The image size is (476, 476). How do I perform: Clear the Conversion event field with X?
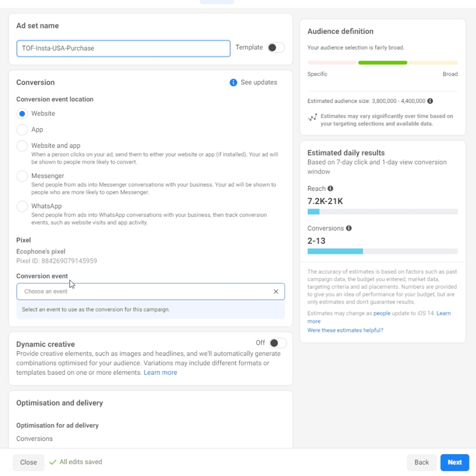(x=276, y=292)
